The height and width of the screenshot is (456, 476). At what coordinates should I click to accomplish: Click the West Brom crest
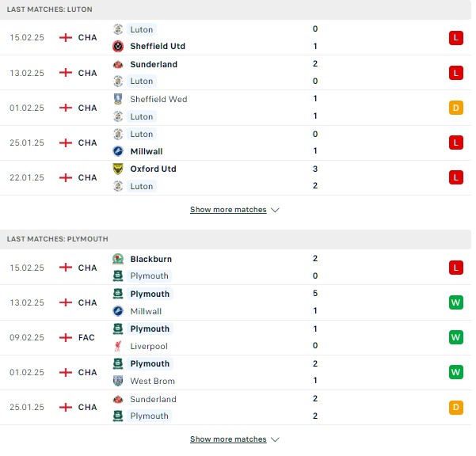[118, 381]
